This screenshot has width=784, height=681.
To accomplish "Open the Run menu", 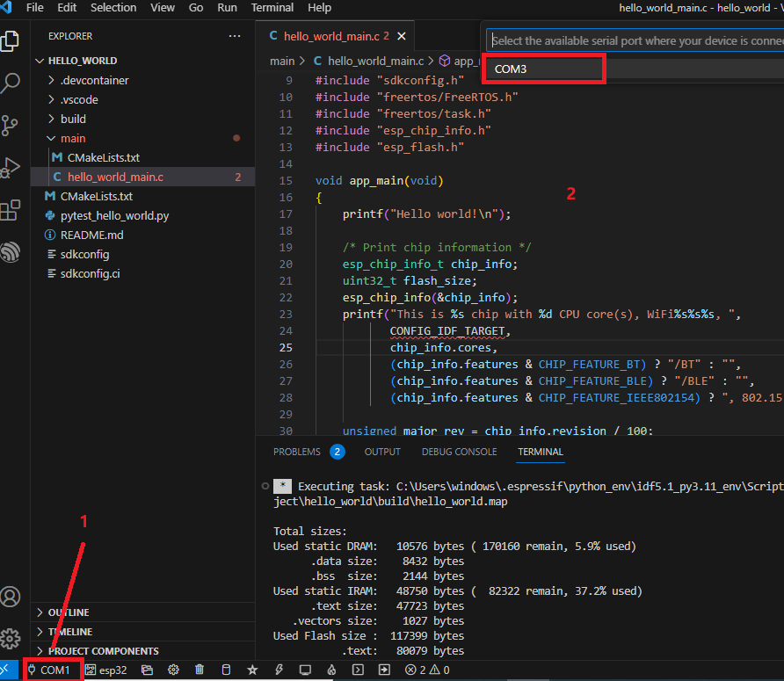I will click(x=227, y=8).
